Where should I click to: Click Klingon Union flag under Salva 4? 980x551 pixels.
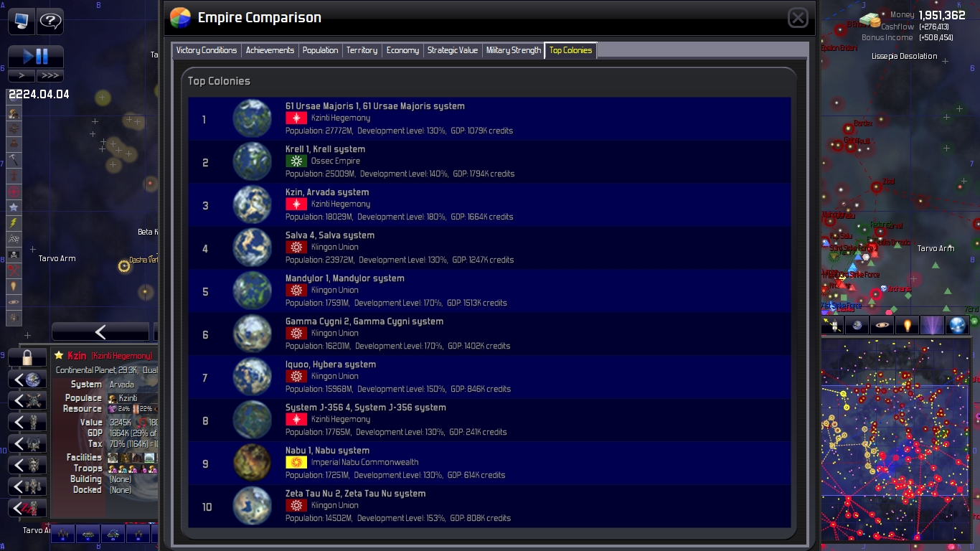(x=296, y=248)
